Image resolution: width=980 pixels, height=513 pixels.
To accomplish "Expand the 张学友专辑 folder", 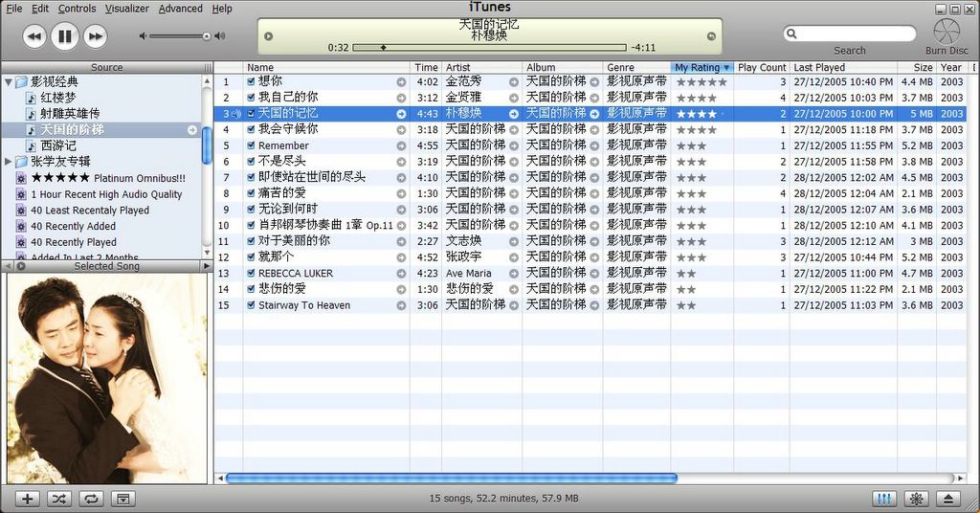I will (x=8, y=162).
